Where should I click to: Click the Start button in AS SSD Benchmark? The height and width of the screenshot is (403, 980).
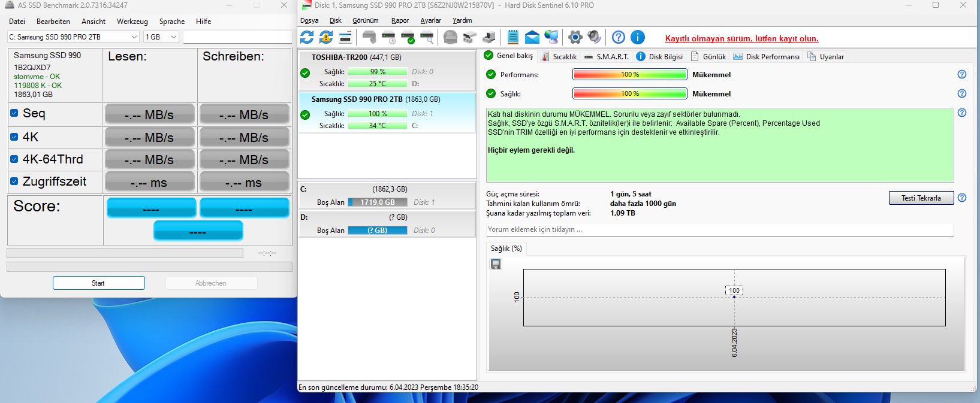[x=98, y=283]
